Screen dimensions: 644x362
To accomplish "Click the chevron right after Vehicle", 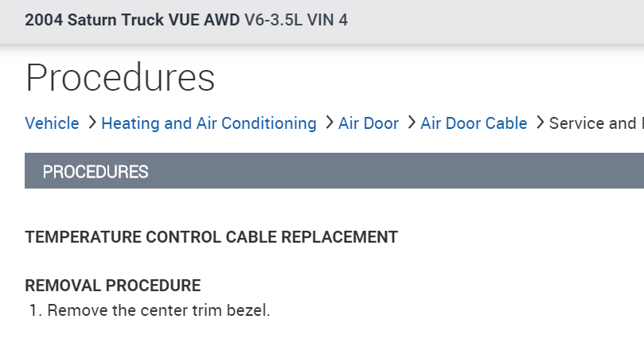I will (92, 123).
